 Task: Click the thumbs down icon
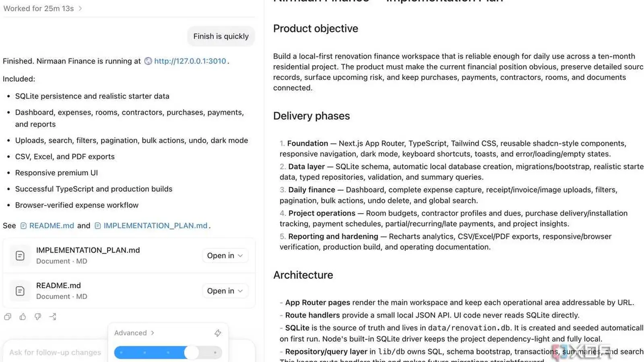(38, 317)
